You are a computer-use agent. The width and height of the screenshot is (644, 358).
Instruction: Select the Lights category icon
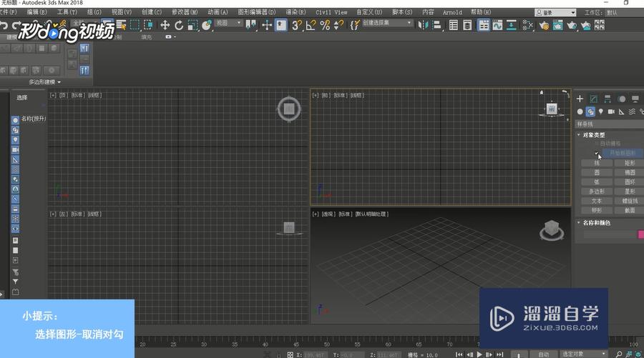601,111
